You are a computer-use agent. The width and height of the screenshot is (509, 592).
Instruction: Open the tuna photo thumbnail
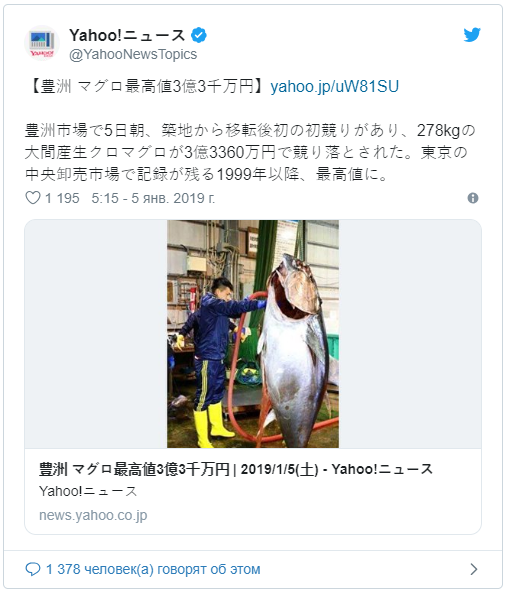253,334
